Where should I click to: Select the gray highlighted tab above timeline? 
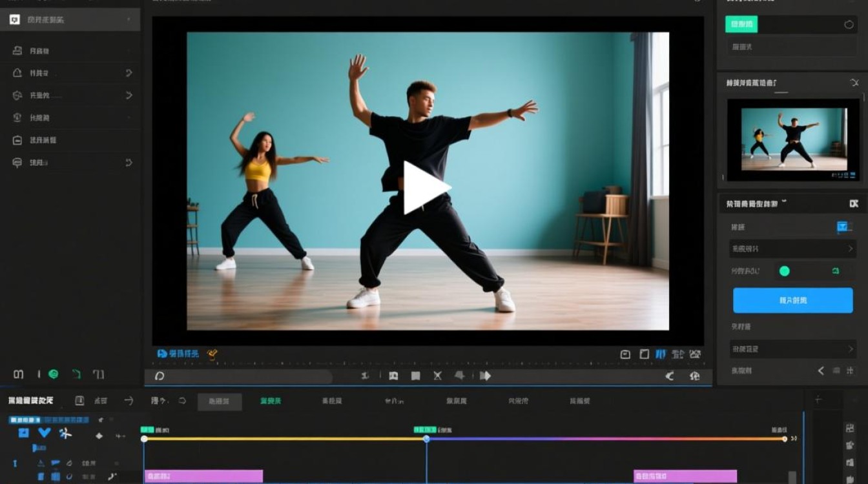click(x=220, y=401)
